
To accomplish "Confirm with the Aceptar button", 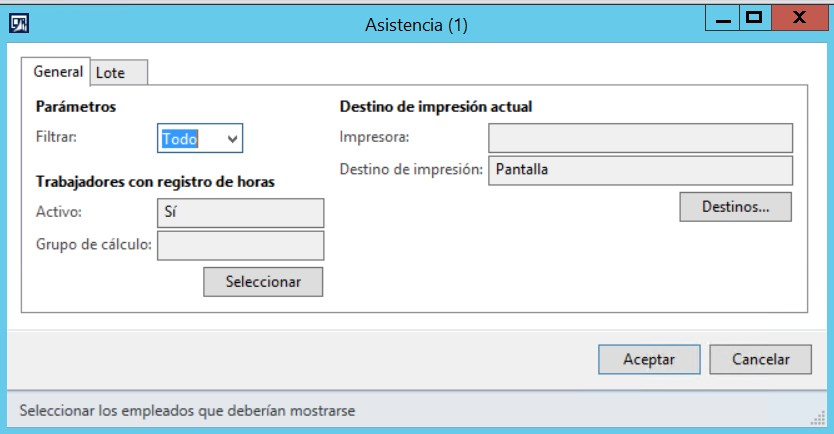I will pyautogui.click(x=649, y=359).
